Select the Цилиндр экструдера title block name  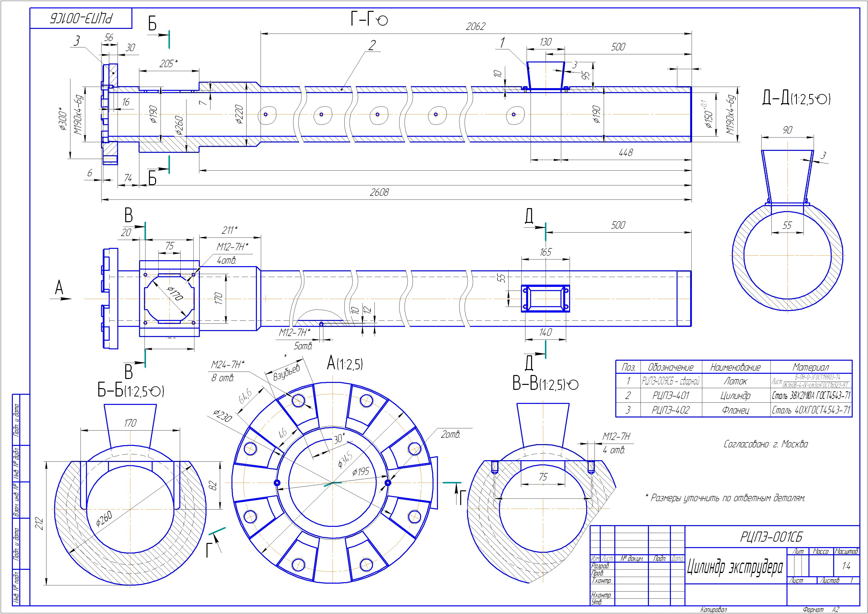735,568
